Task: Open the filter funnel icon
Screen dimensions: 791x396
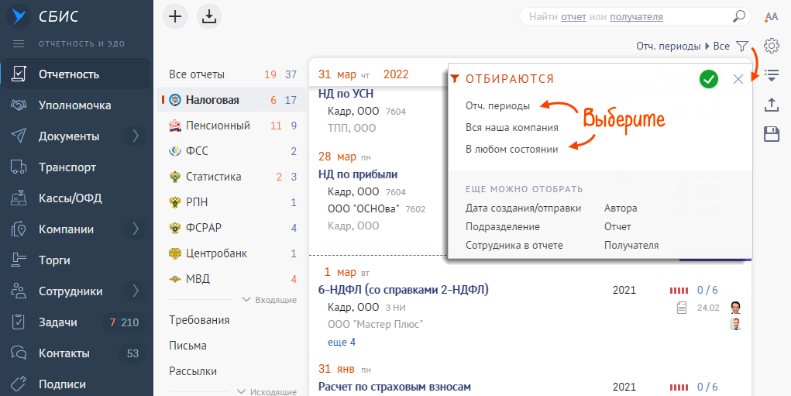Action: (x=742, y=46)
